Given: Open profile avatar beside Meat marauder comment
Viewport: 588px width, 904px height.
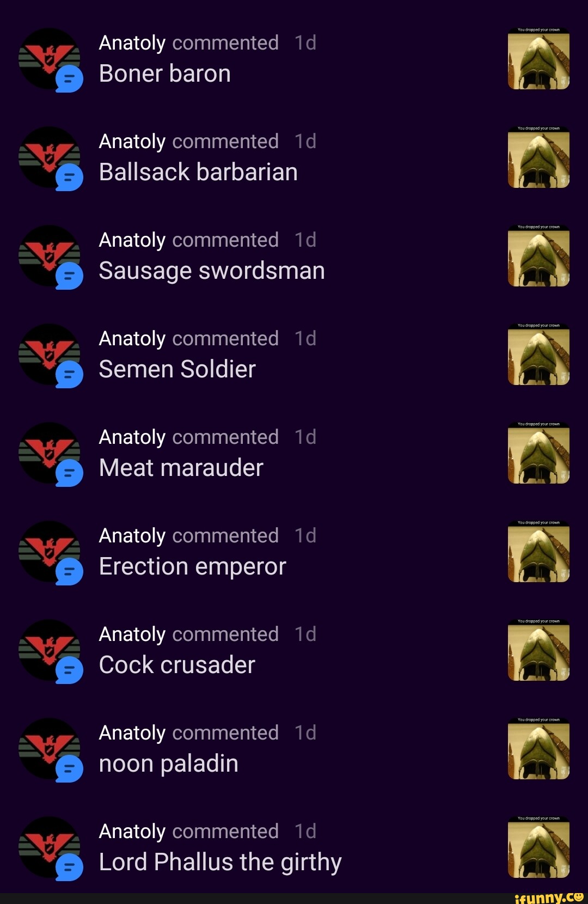Looking at the screenshot, I should tap(50, 453).
